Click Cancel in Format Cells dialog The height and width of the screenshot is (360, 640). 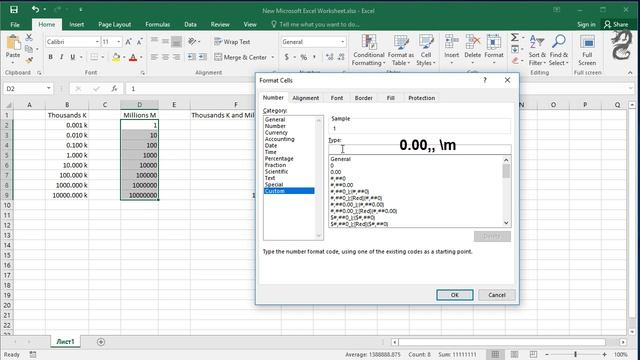pos(497,295)
